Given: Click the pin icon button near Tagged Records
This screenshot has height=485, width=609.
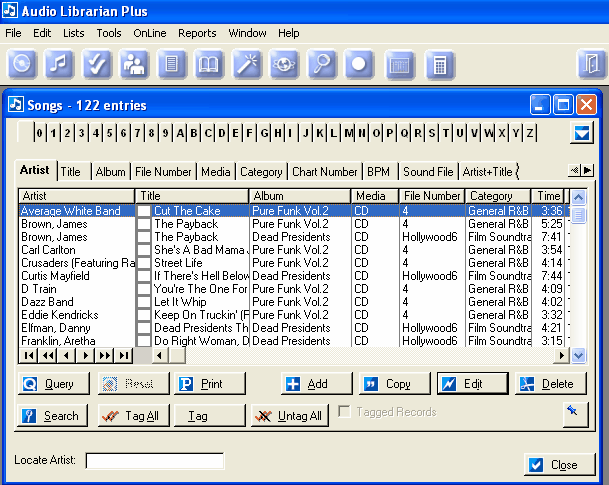Looking at the screenshot, I should tap(576, 415).
